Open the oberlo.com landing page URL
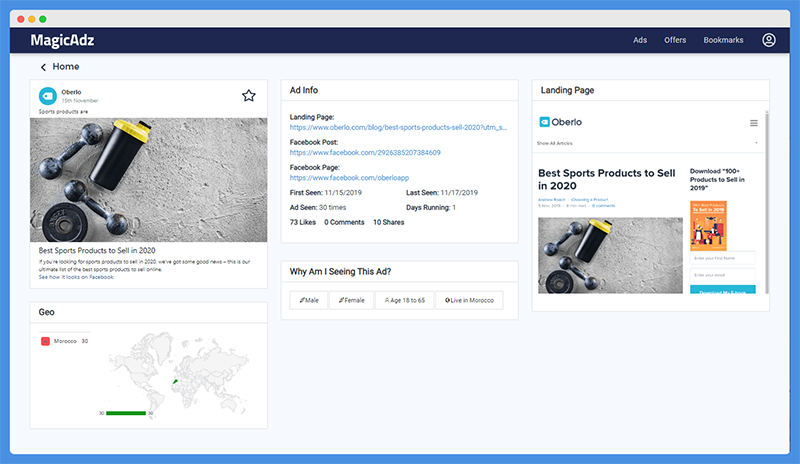Image resolution: width=800 pixels, height=464 pixels. click(398, 127)
